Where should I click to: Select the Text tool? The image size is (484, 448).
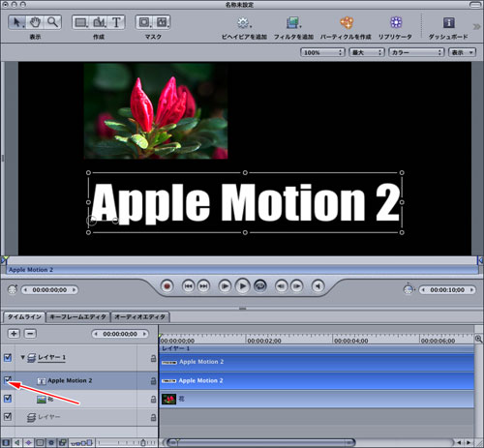coord(116,22)
